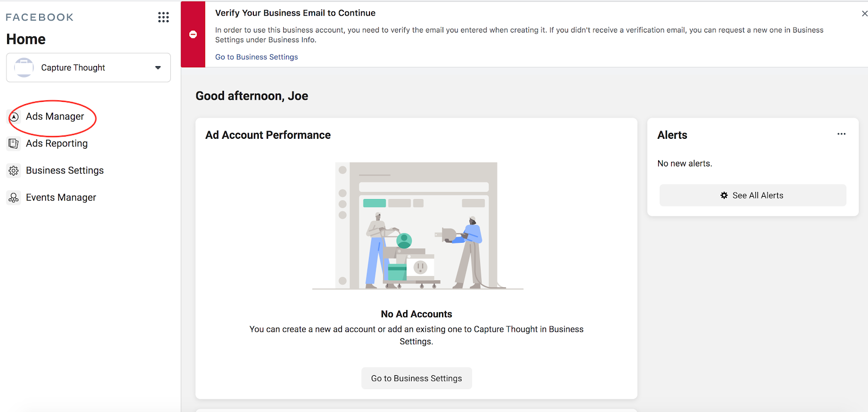This screenshot has height=412, width=868.
Task: Open Ads Reporting from the sidebar
Action: coord(57,144)
